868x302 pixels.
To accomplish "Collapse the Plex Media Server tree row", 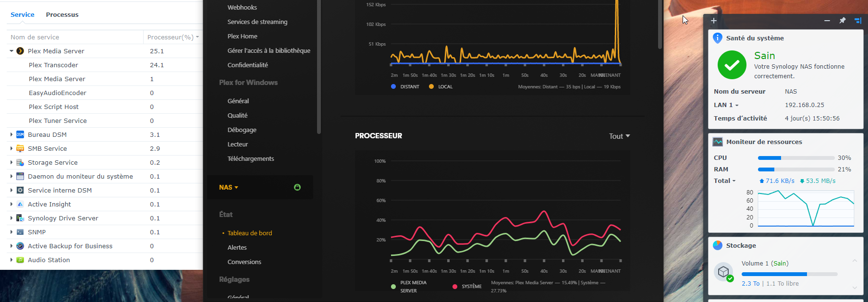I will 11,51.
